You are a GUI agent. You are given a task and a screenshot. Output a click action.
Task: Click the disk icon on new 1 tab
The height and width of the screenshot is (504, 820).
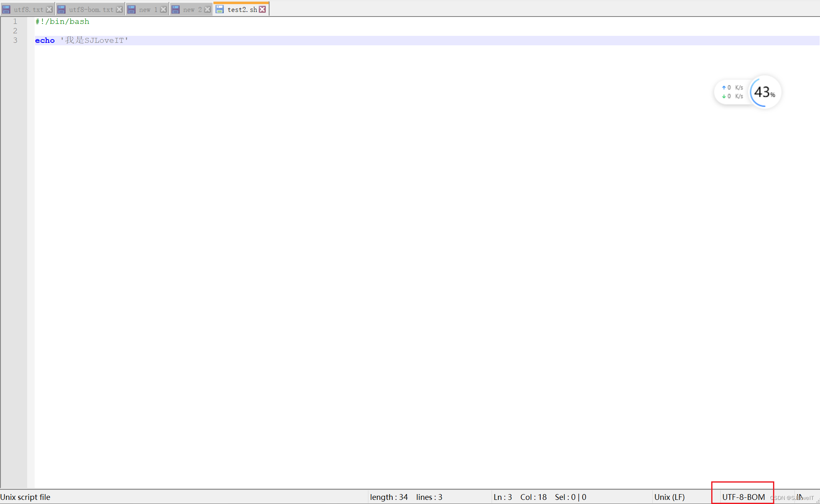pos(131,9)
